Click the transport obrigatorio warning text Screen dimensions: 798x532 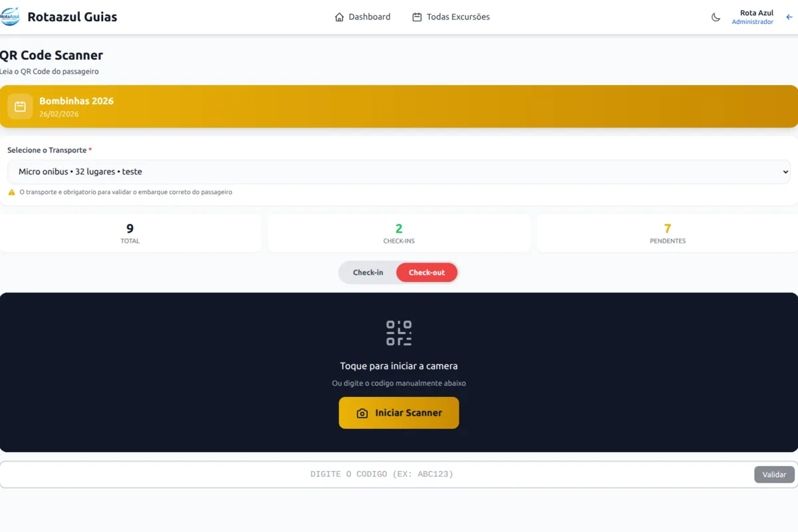tap(126, 192)
